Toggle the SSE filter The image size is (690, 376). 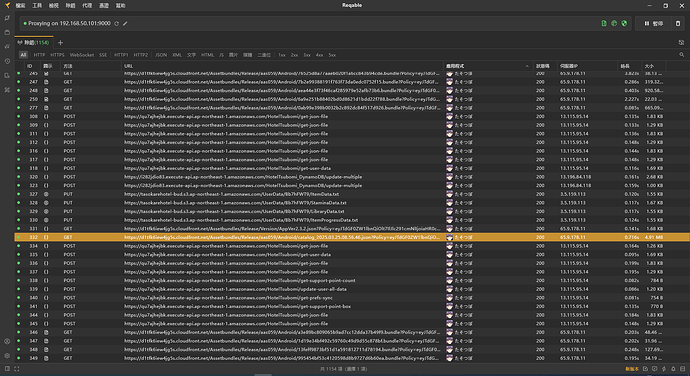pos(103,55)
